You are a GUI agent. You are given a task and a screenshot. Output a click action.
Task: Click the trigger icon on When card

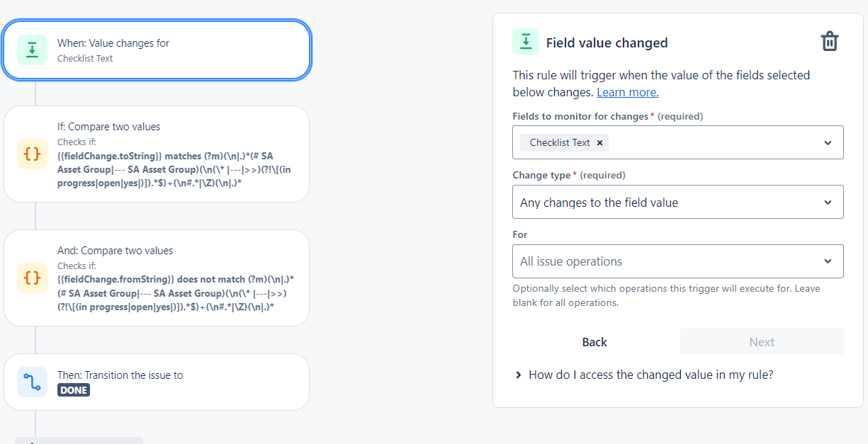pyautogui.click(x=32, y=50)
